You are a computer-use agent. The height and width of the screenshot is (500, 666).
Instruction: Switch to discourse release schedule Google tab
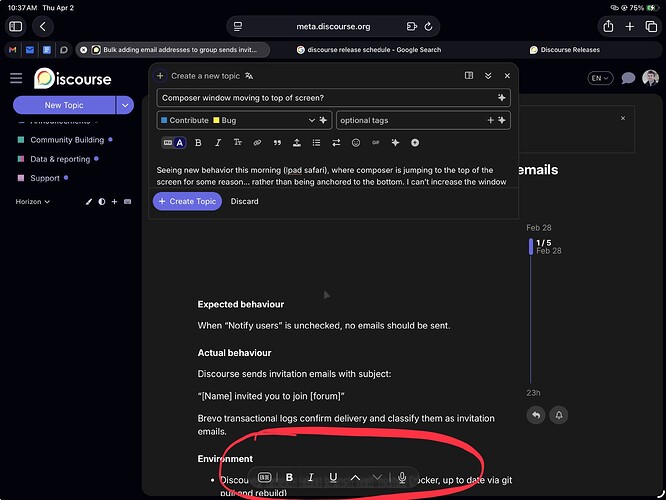369,50
